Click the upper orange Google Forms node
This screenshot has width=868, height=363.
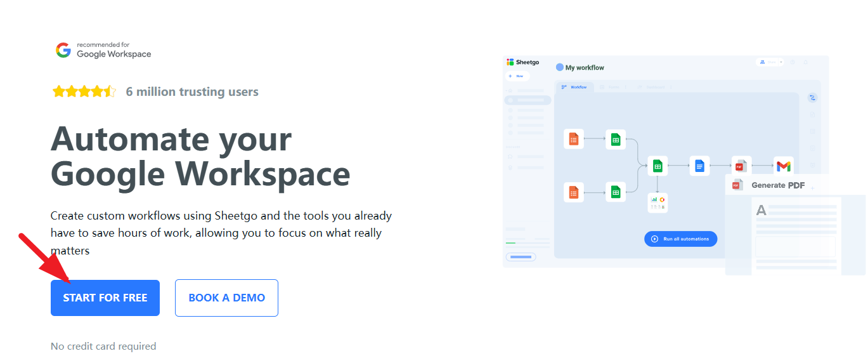click(x=574, y=139)
